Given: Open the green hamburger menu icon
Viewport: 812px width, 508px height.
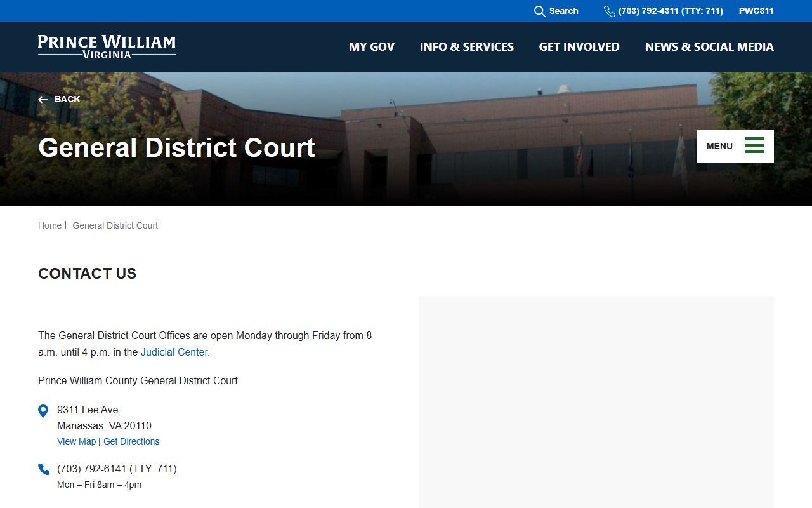Looking at the screenshot, I should click(x=755, y=145).
